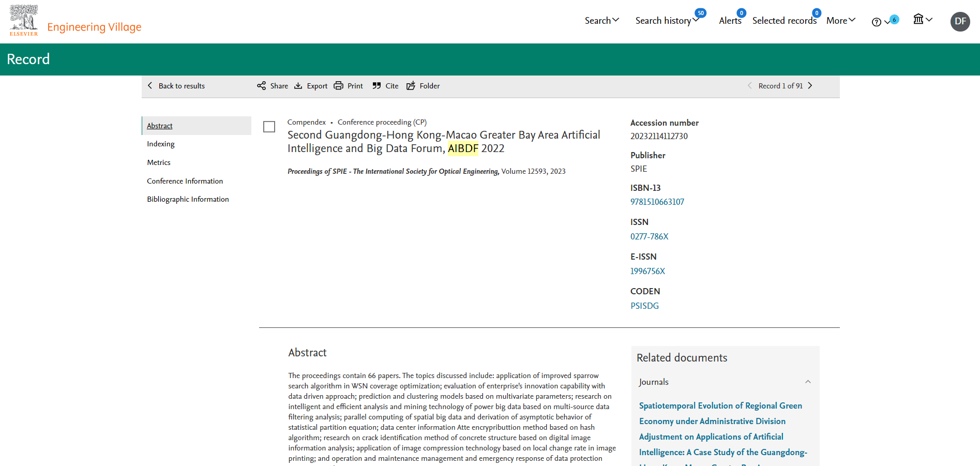
Task: Click the Search history count badge 50
Action: click(701, 13)
